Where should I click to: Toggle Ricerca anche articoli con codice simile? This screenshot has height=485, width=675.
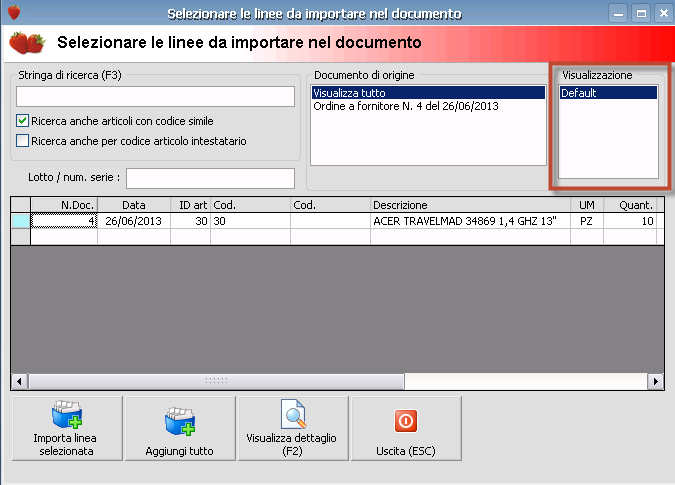(22, 121)
